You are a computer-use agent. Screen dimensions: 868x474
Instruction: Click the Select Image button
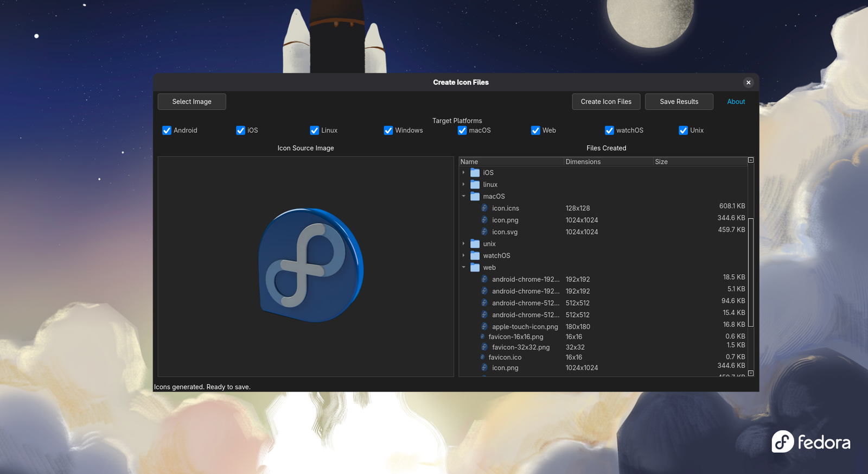click(192, 102)
